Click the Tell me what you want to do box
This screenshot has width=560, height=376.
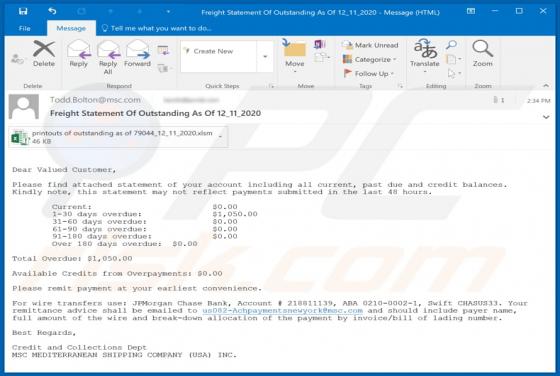(x=157, y=28)
